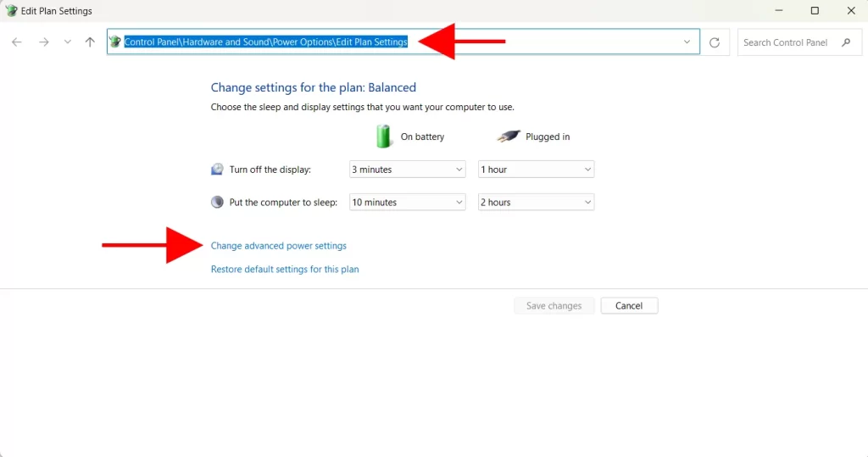868x457 pixels.
Task: Click the Turn off the display label
Action: pos(270,170)
